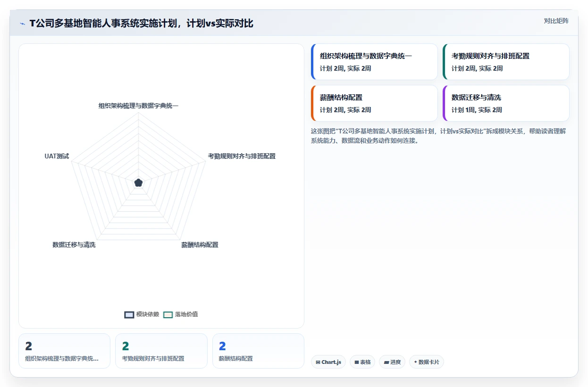Click the 对比矩阵 label in header

coord(556,21)
